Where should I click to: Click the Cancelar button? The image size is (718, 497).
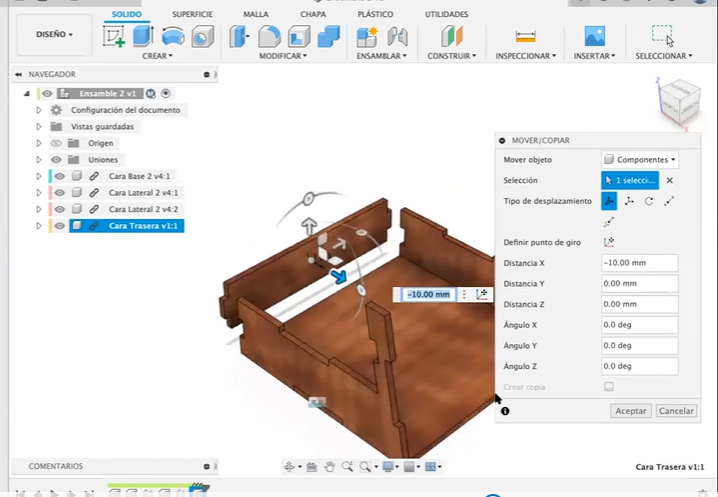pos(676,411)
